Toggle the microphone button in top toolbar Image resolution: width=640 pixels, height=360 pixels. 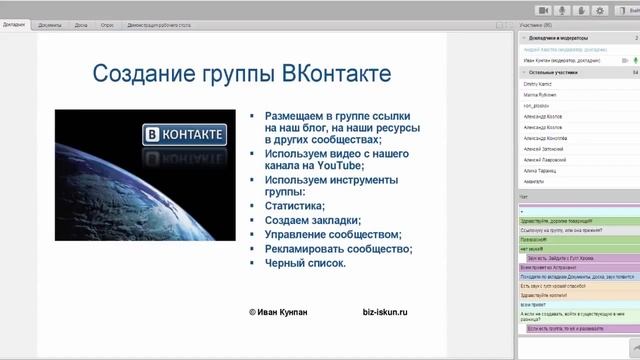click(562, 11)
